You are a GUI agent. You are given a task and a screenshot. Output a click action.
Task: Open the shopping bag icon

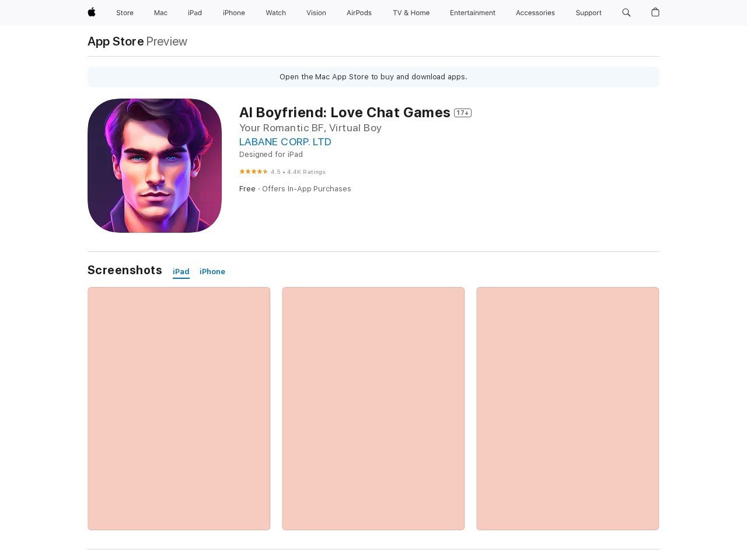655,12
